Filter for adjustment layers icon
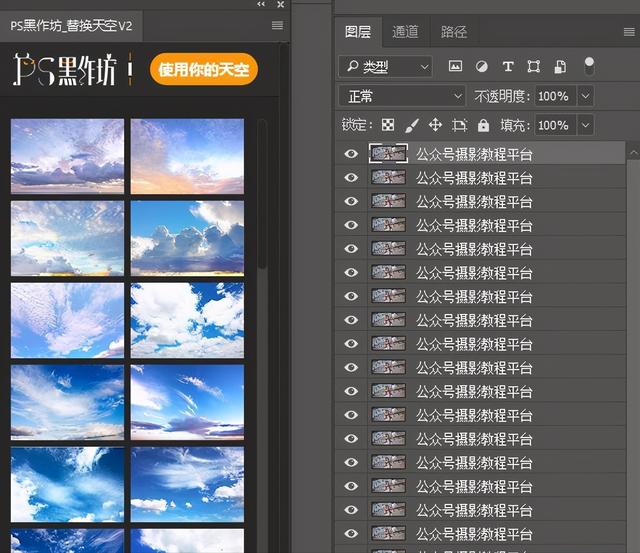Screen dimensions: 640x553 point(482,66)
